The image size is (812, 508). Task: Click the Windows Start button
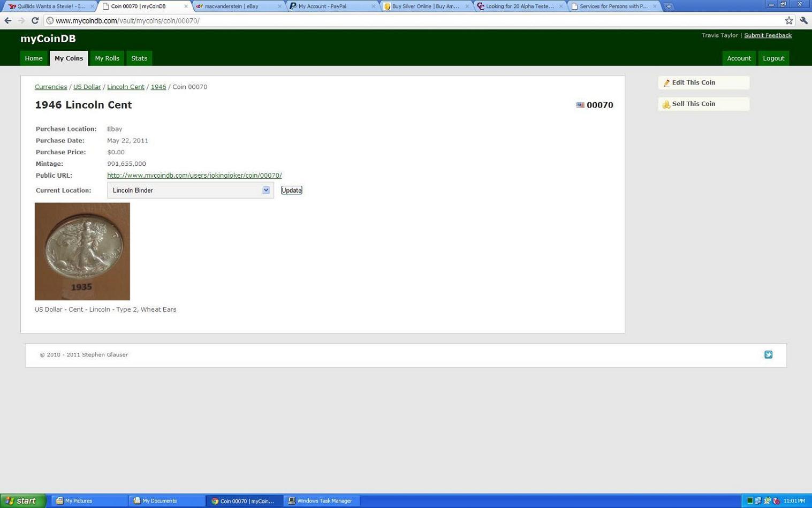[x=23, y=501]
